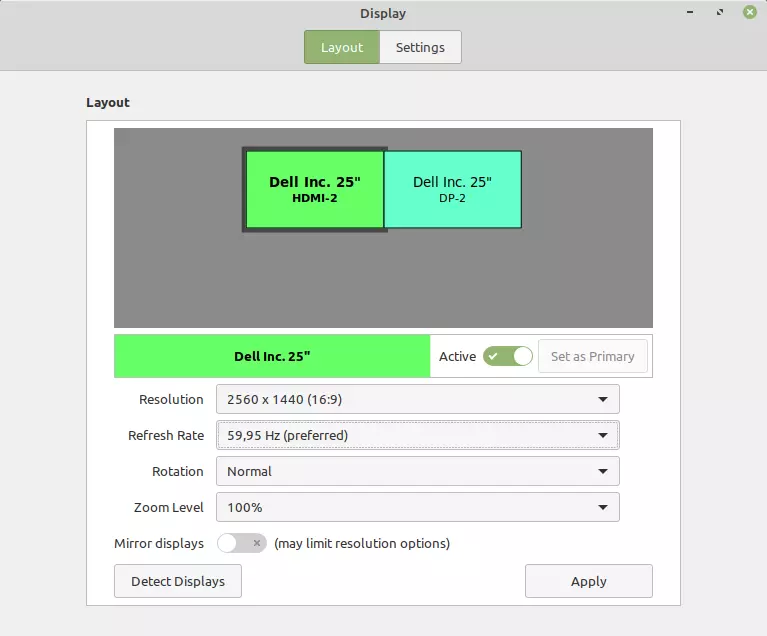Minimize the Display window
Image resolution: width=767 pixels, height=636 pixels.
(x=690, y=12)
